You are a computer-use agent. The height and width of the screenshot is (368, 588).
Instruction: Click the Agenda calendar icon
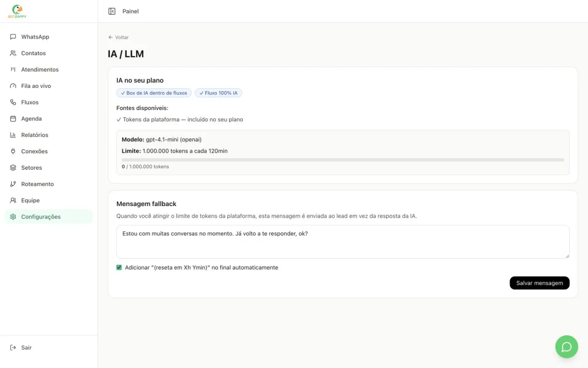click(x=13, y=119)
